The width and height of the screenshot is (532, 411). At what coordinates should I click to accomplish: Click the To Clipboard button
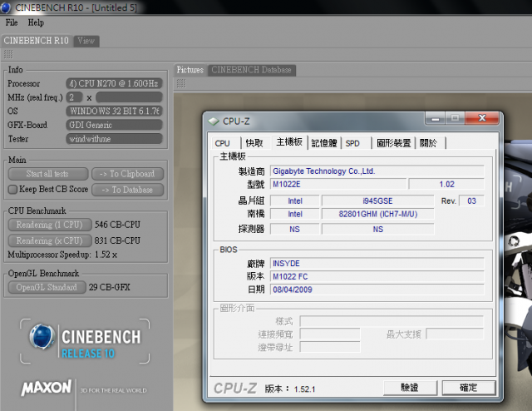(127, 174)
